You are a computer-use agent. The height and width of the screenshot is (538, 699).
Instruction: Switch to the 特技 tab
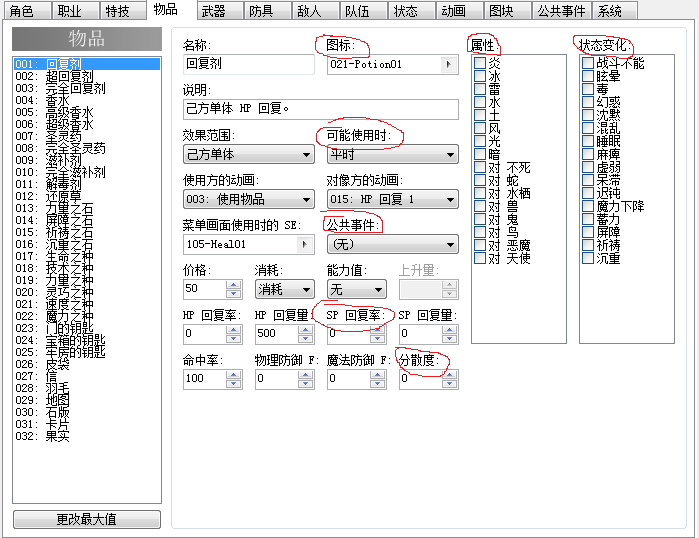pos(123,11)
